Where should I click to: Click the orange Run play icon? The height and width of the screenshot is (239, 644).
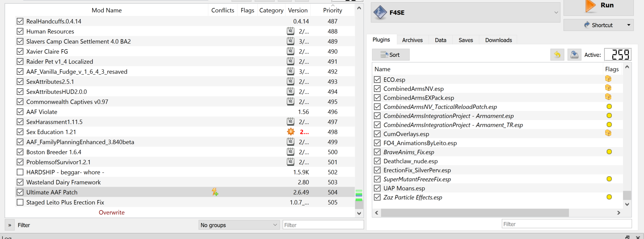[590, 6]
